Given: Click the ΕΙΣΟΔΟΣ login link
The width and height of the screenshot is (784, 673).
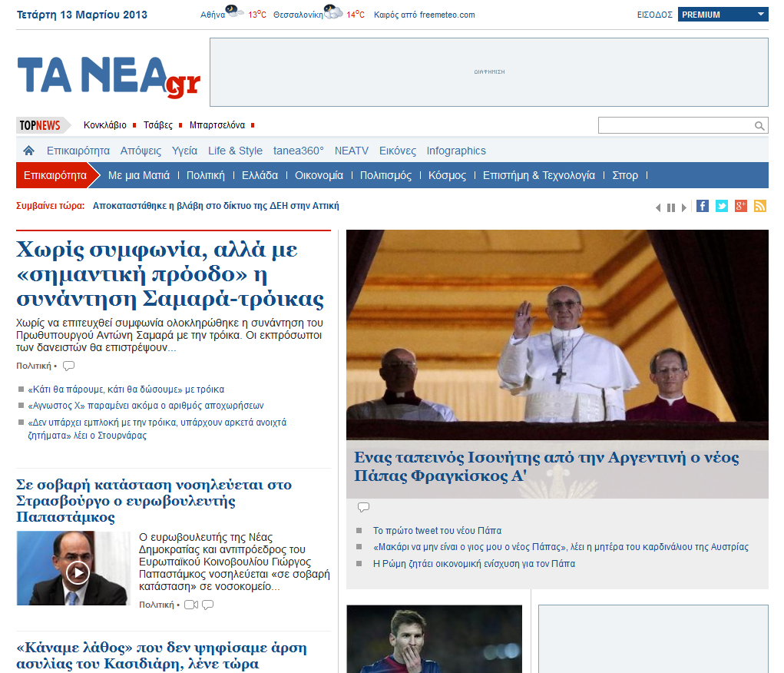Looking at the screenshot, I should coord(655,15).
